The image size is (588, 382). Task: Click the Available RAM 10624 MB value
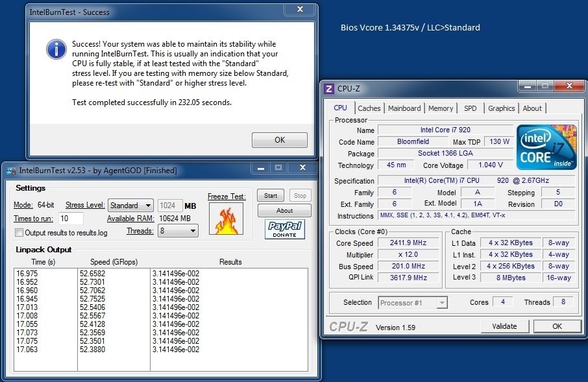(175, 218)
